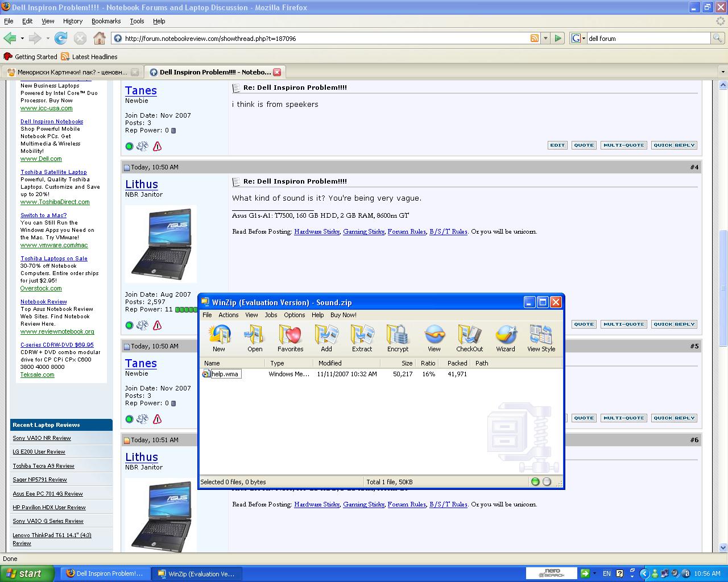The height and width of the screenshot is (582, 728).
Task: Click the Firefox address bar URL field
Action: click(325, 39)
